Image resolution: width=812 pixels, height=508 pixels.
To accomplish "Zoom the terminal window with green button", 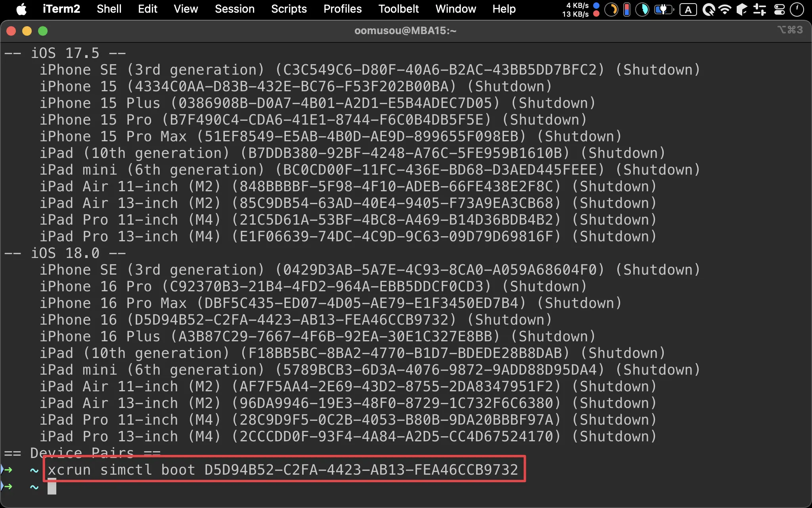I will point(43,31).
